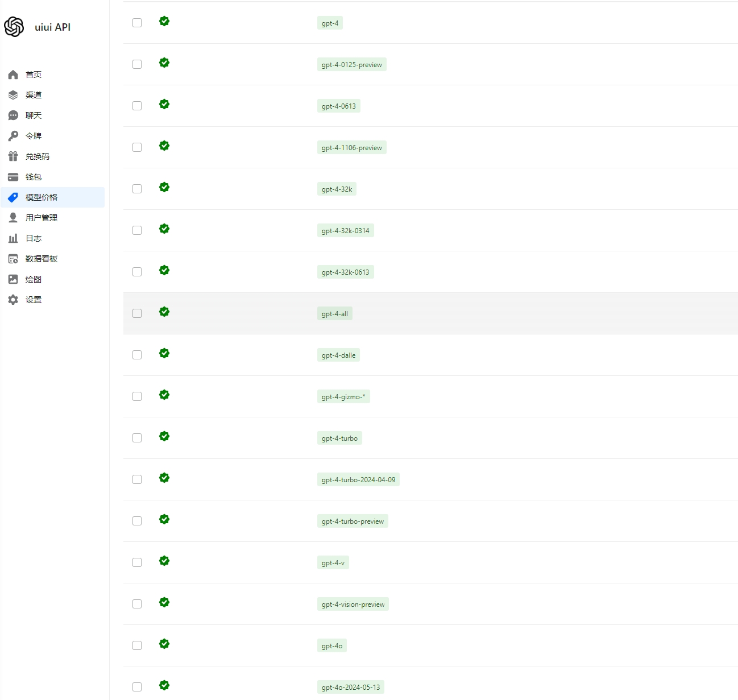Click the gpt-4-gizmo-* model tag
Viewport: 738px width, 700px height.
(343, 397)
